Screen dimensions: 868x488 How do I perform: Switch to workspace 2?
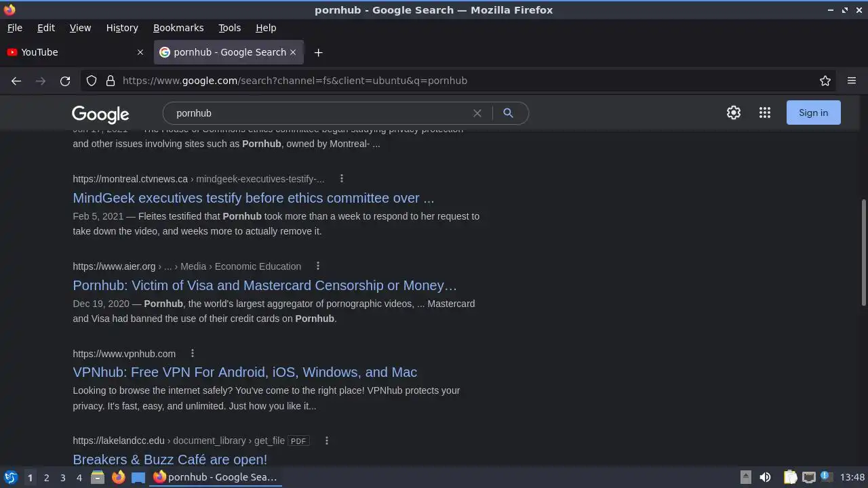46,477
